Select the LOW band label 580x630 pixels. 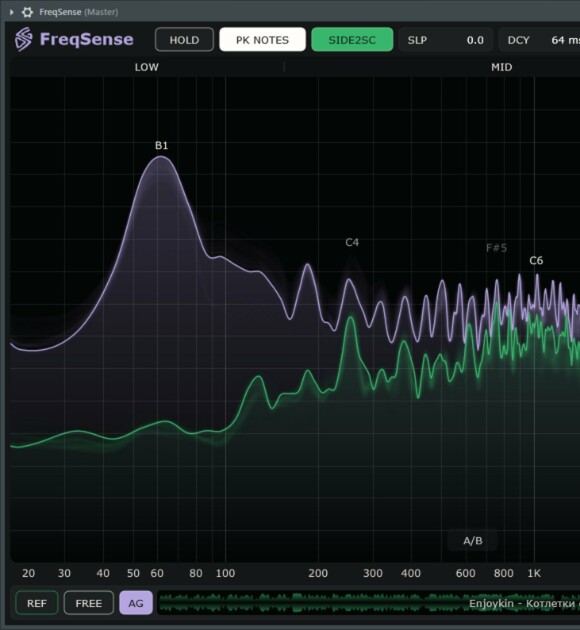[x=147, y=67]
